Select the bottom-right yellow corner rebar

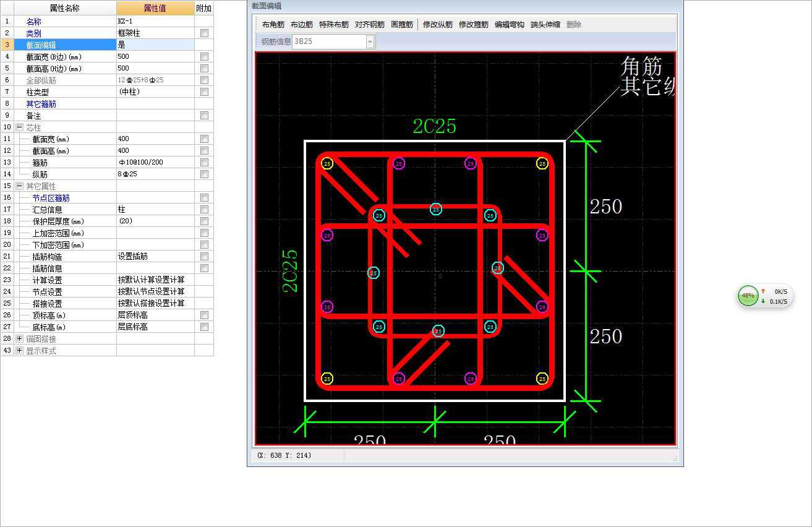[x=542, y=379]
